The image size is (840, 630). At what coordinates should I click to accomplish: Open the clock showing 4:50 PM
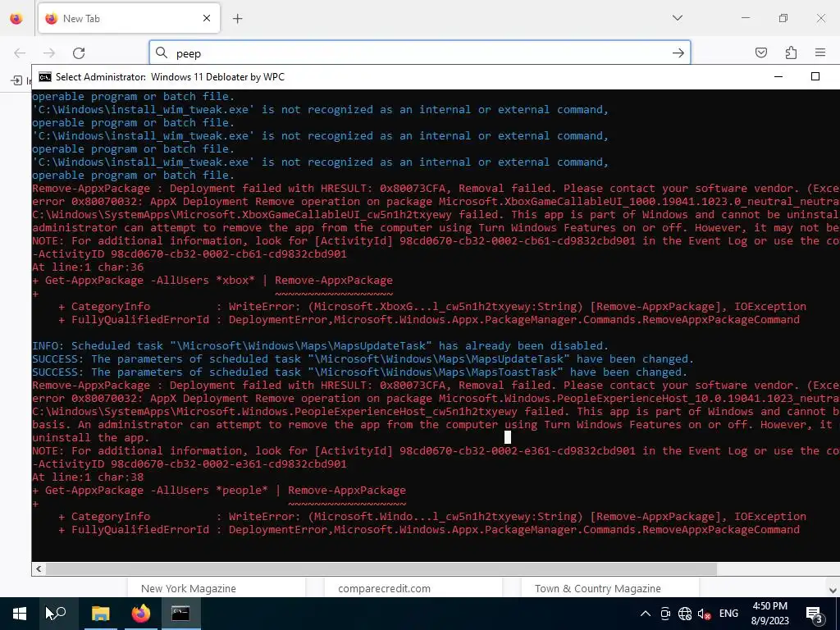[x=769, y=614]
